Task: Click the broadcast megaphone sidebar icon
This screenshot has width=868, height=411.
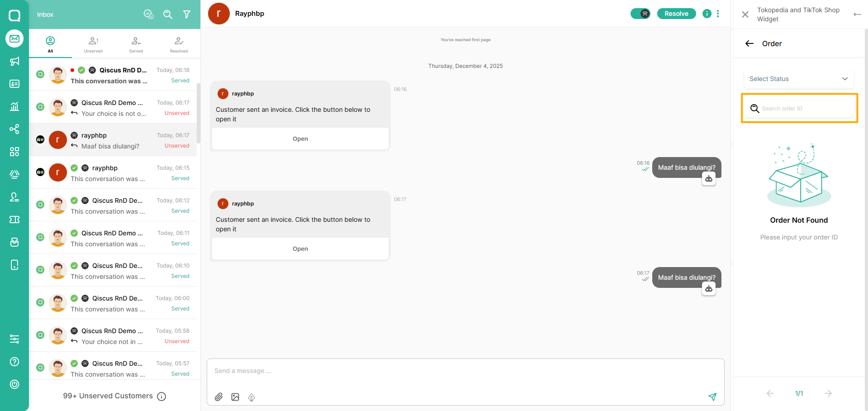Action: (14, 61)
